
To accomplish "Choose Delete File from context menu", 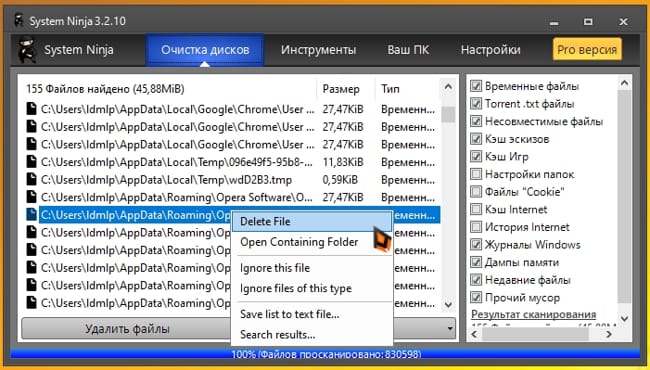I will (x=311, y=221).
